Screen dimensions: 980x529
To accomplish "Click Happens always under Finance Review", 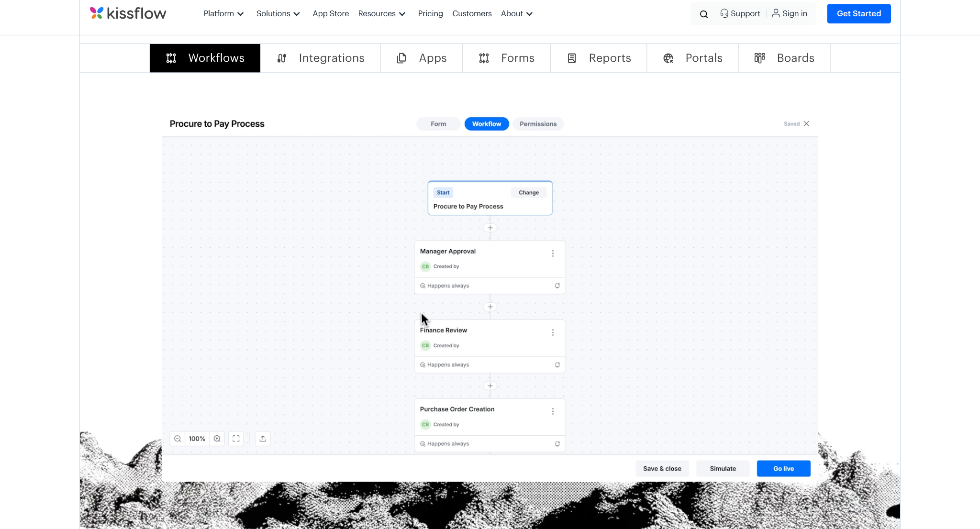I will (x=445, y=365).
